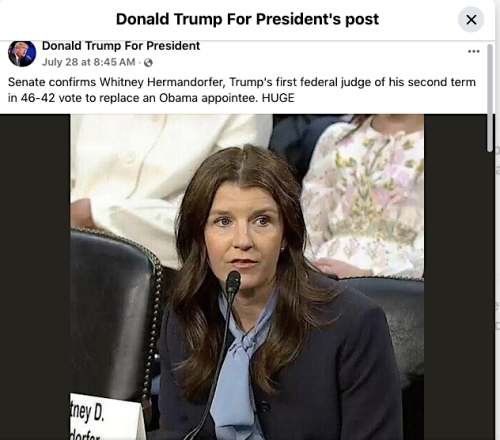The height and width of the screenshot is (440, 500).
Task: Click the Donald Trump For President avatar
Action: pos(22,53)
